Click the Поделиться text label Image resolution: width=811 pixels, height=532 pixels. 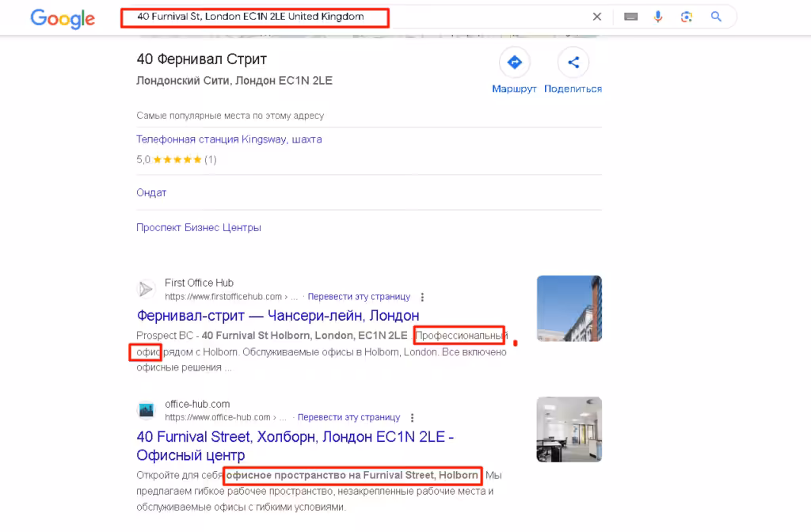(573, 89)
